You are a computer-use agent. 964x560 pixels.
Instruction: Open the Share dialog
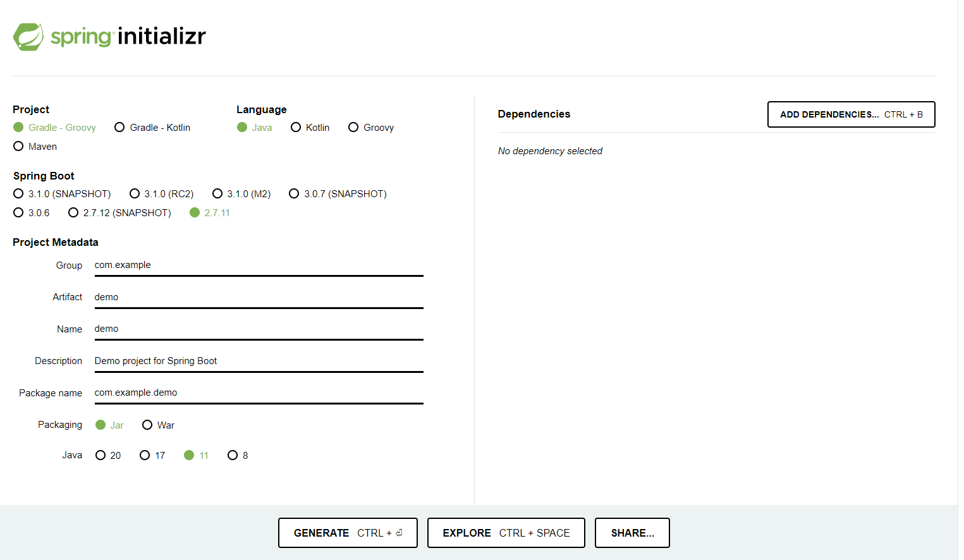point(632,533)
